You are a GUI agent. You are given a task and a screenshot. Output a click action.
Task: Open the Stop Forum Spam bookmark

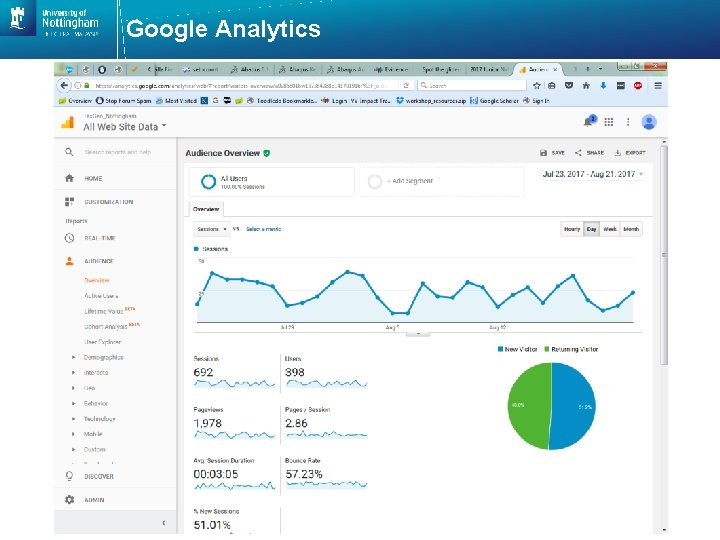pyautogui.click(x=124, y=101)
